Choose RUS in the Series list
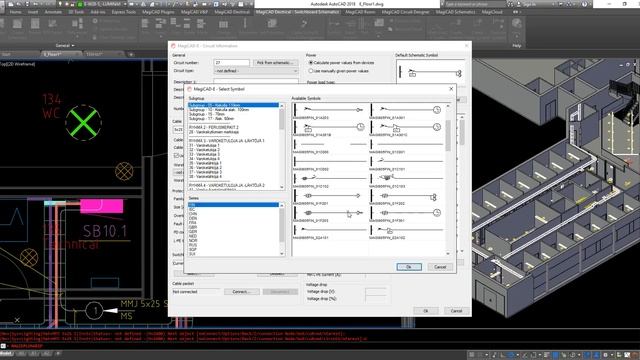 click(193, 245)
